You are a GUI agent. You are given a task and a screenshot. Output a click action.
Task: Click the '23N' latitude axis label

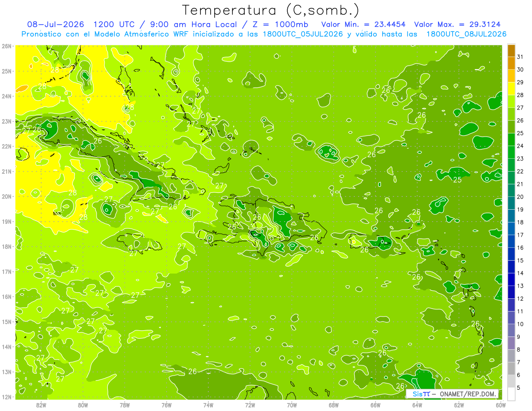[7, 121]
